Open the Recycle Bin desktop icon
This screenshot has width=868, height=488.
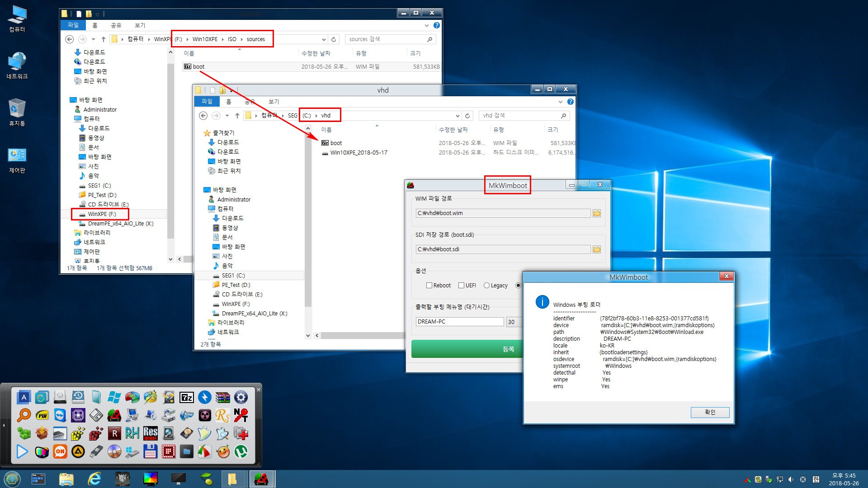(x=17, y=113)
